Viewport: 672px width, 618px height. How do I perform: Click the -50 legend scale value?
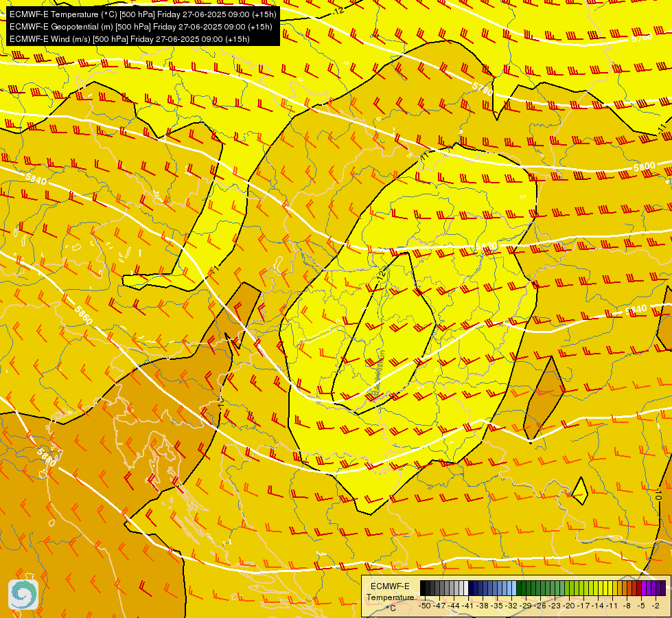click(x=425, y=606)
